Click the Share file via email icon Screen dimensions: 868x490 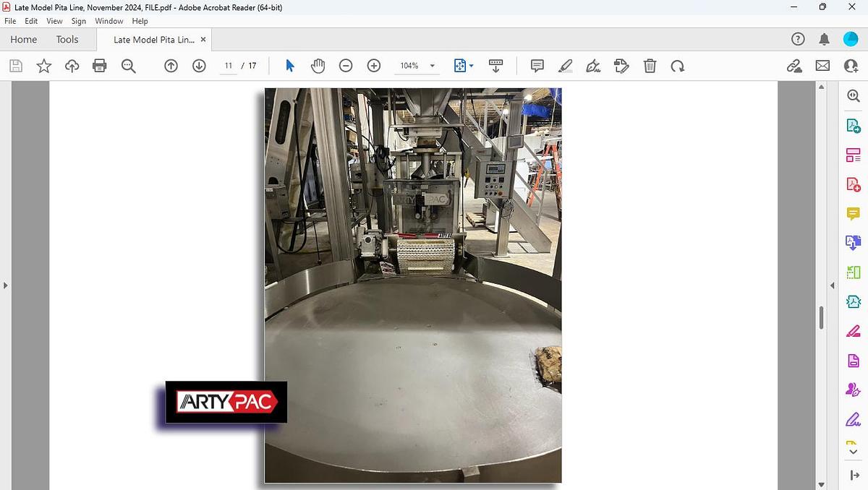pos(822,66)
